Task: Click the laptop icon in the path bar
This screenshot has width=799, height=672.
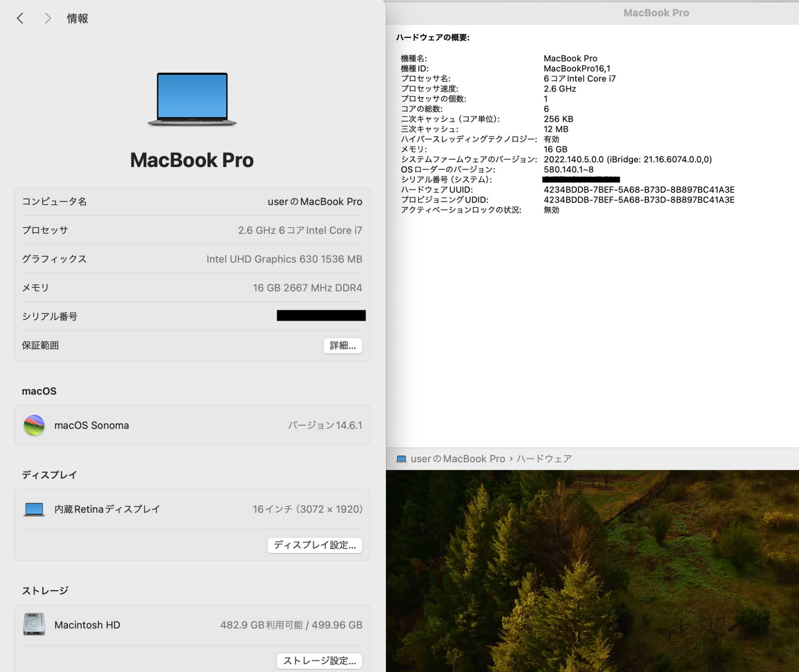Action: 401,459
